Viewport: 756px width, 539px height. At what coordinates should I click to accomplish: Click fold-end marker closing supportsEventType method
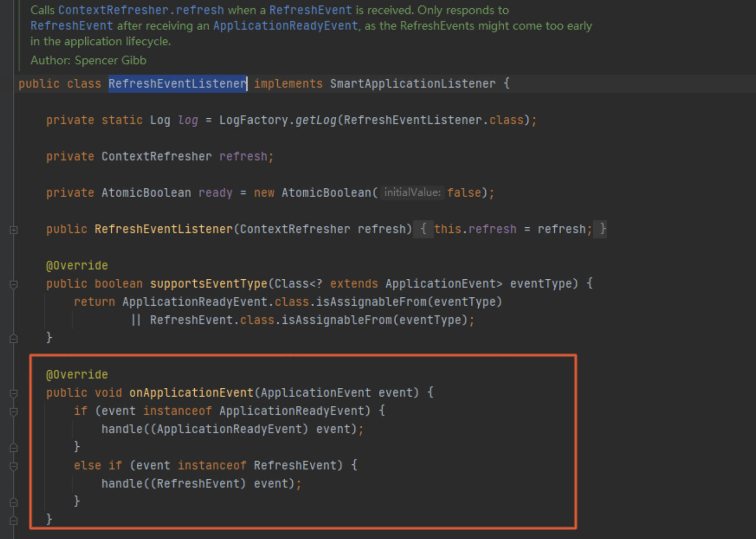pos(14,339)
